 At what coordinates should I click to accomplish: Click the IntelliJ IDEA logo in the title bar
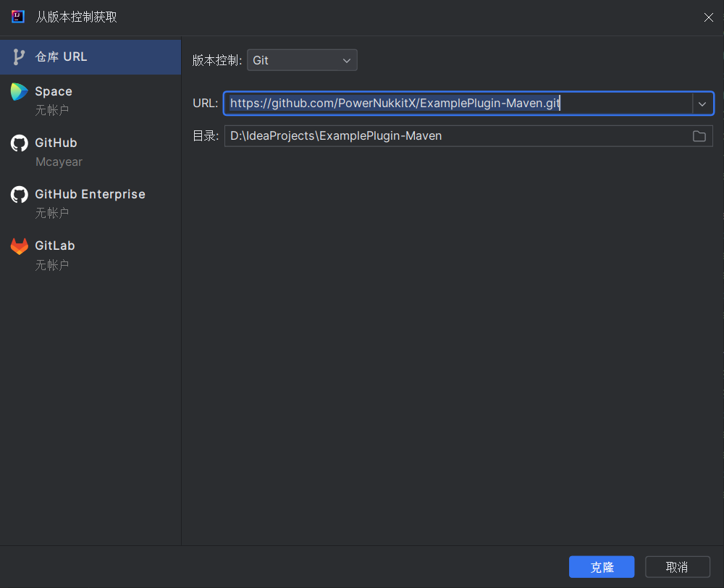pyautogui.click(x=17, y=17)
